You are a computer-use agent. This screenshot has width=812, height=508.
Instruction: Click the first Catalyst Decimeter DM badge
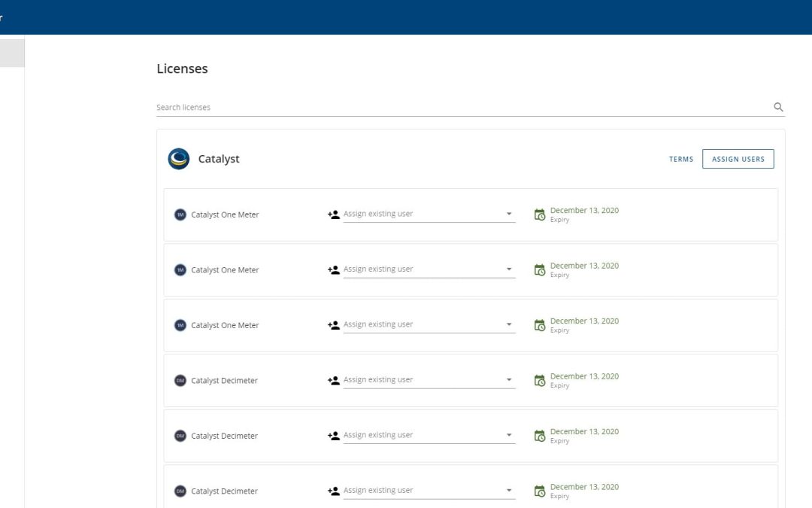(x=180, y=381)
